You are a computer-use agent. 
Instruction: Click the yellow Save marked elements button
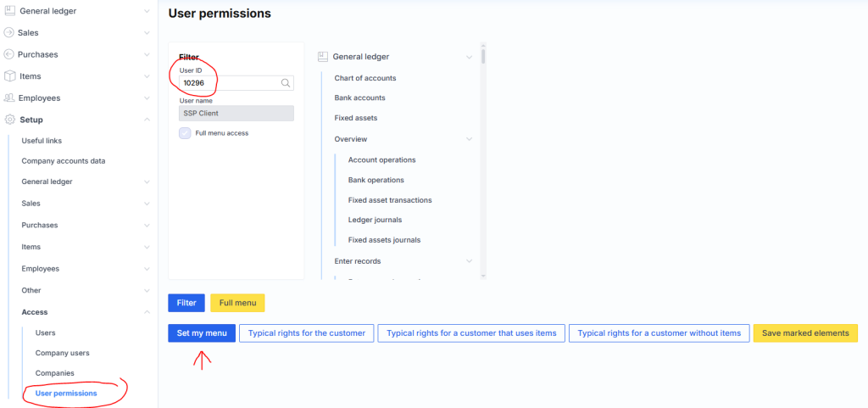coord(805,333)
